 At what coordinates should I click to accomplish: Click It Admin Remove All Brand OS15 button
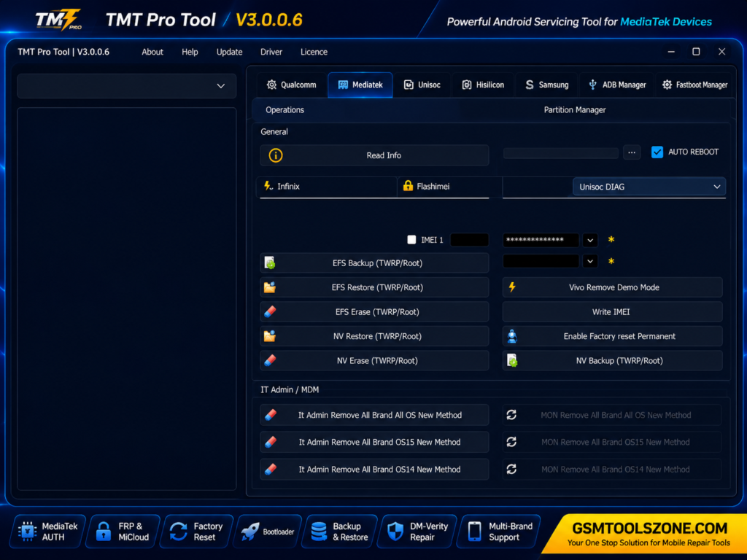pyautogui.click(x=374, y=442)
